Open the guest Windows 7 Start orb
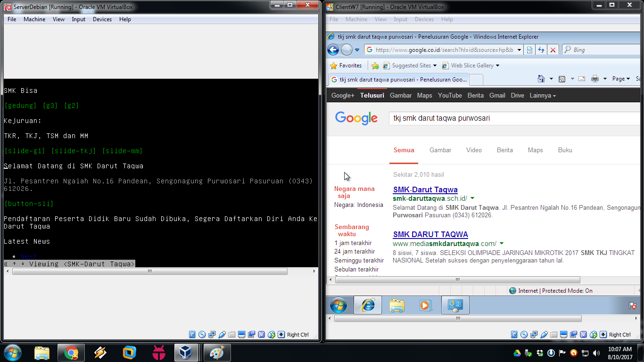This screenshot has width=644, height=362. click(339, 305)
